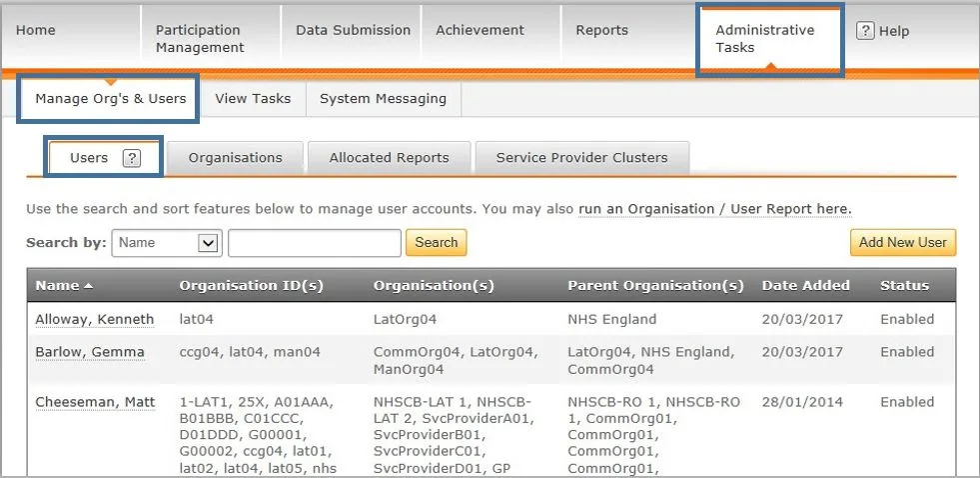Switch to View Tasks submenu
This screenshot has width=980, height=478.
[x=253, y=99]
